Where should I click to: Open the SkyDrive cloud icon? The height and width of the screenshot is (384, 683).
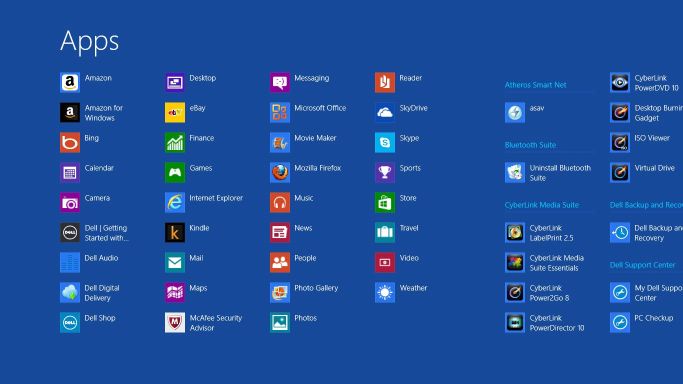point(385,112)
